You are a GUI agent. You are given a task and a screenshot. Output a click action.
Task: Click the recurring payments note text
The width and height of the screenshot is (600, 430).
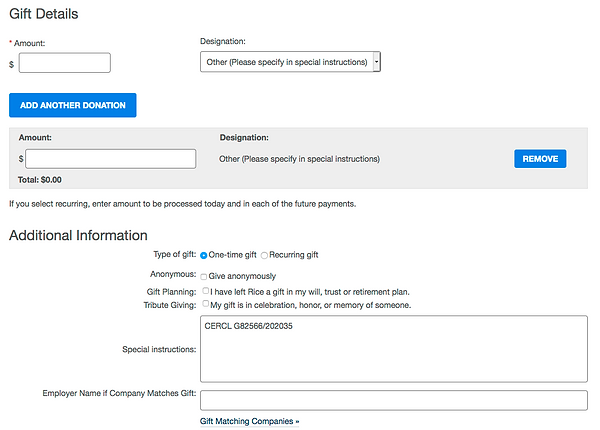[183, 204]
